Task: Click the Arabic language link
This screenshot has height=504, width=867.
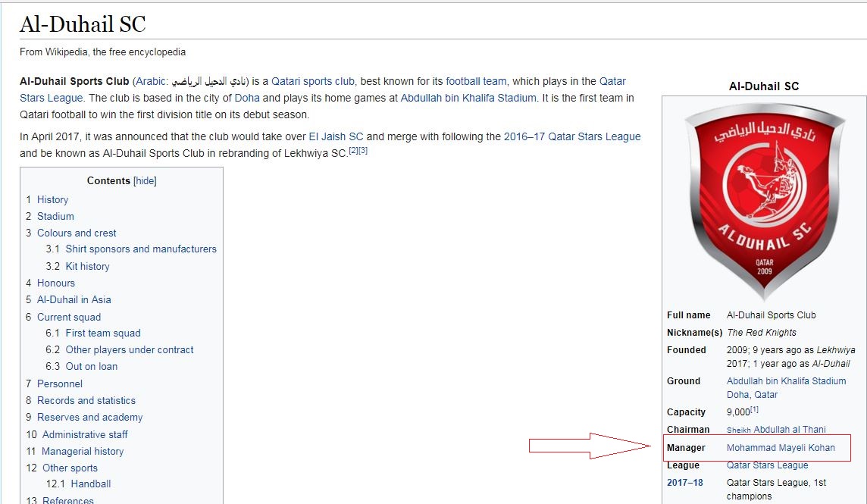Action: point(152,81)
